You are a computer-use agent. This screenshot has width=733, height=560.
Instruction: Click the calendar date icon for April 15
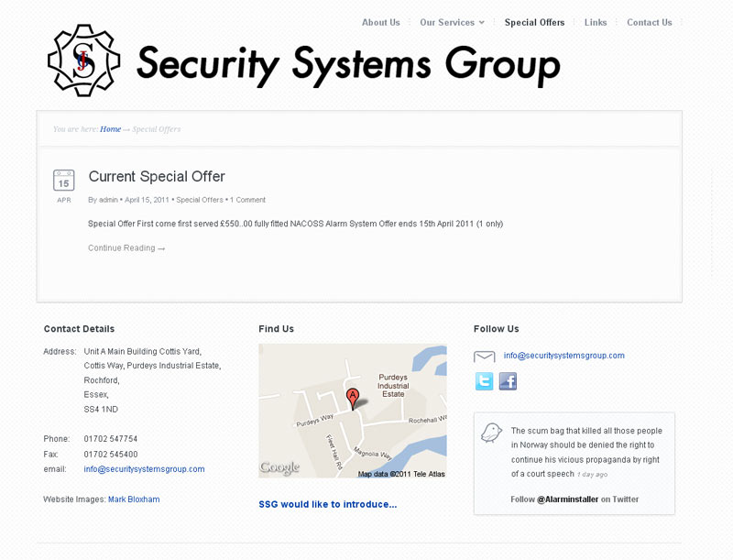pos(63,181)
